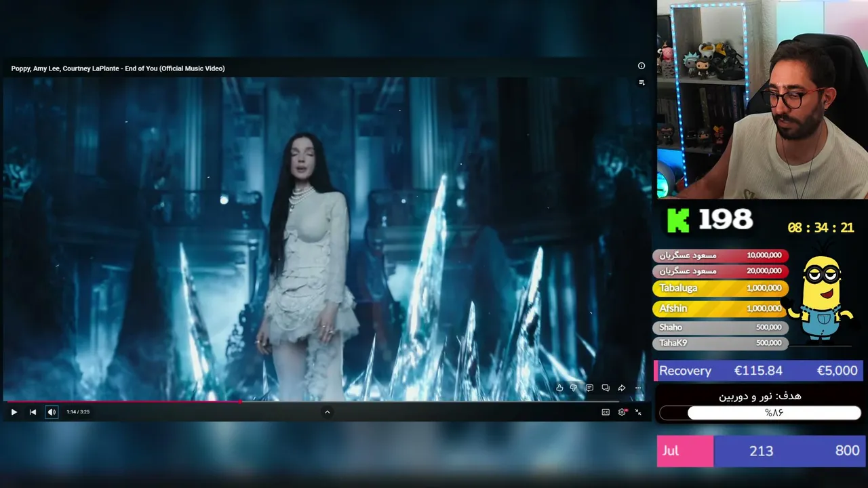Toggle closed captions with the CC button
The image size is (868, 488).
(x=606, y=412)
